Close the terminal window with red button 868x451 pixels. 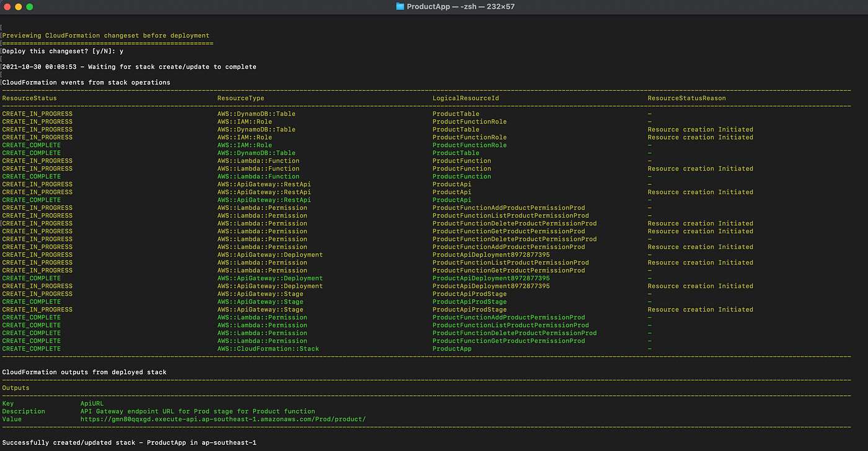click(7, 7)
